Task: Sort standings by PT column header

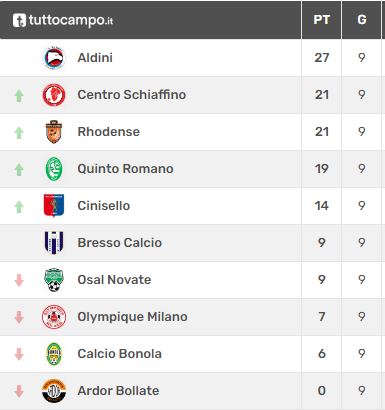Action: click(321, 20)
